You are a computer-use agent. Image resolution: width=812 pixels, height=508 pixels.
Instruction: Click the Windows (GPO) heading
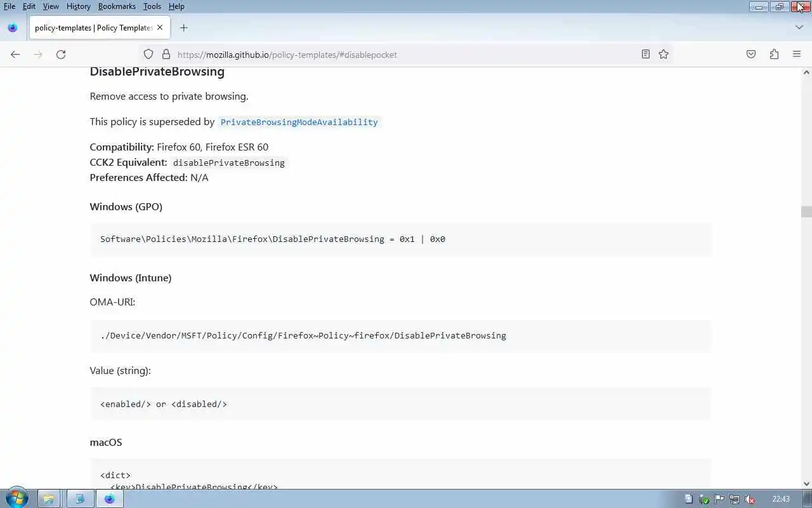point(126,206)
